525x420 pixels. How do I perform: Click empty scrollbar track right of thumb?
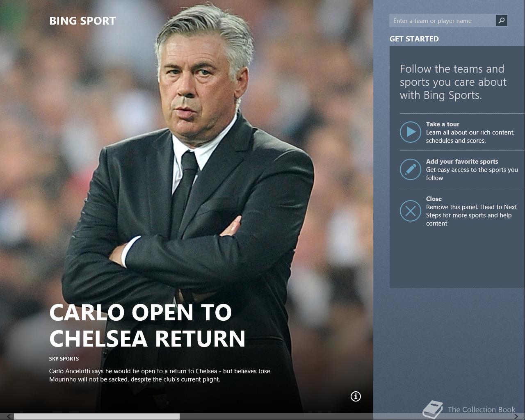click(x=345, y=416)
